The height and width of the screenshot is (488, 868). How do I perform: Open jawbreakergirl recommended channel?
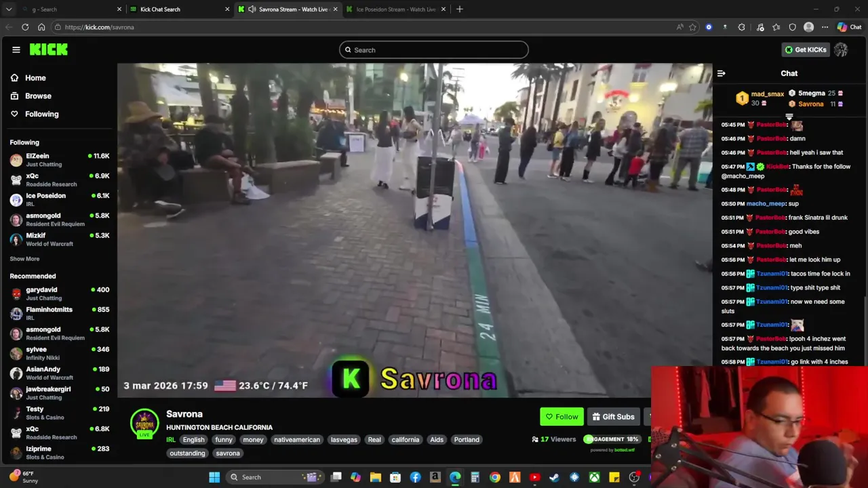pyautogui.click(x=60, y=392)
